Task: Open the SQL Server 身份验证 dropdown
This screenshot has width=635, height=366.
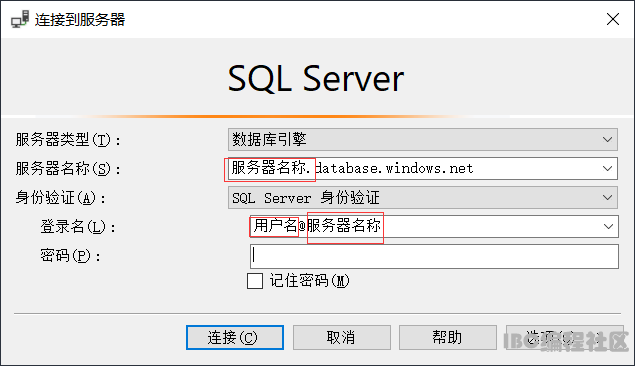Action: coord(422,198)
